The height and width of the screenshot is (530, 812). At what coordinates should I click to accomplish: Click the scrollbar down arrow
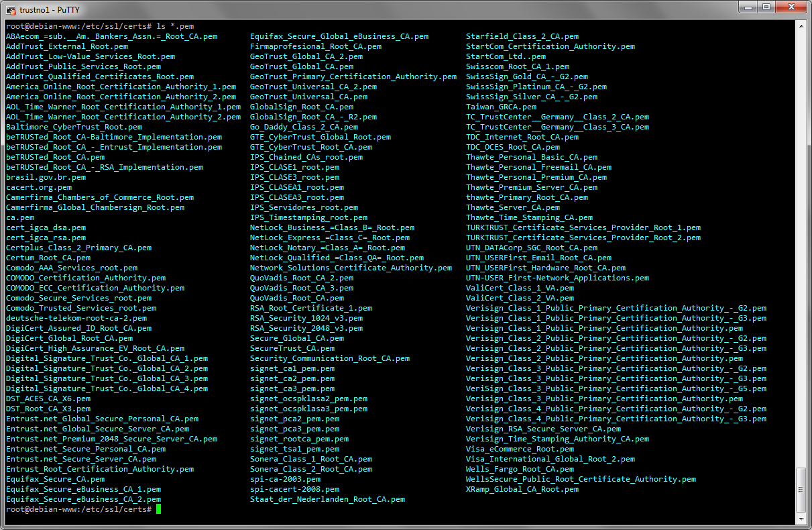pyautogui.click(x=801, y=519)
